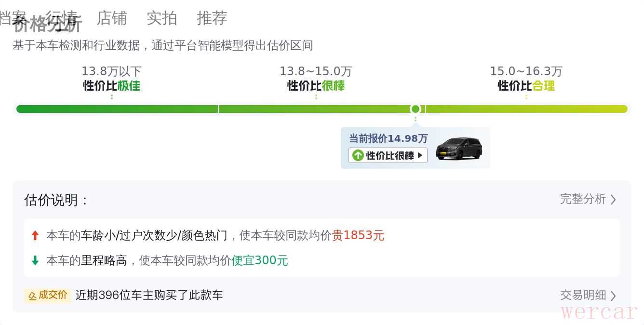The width and height of the screenshot is (644, 325).
Task: Open 近期396位车主购买了此款车 link
Action: pyautogui.click(x=149, y=295)
